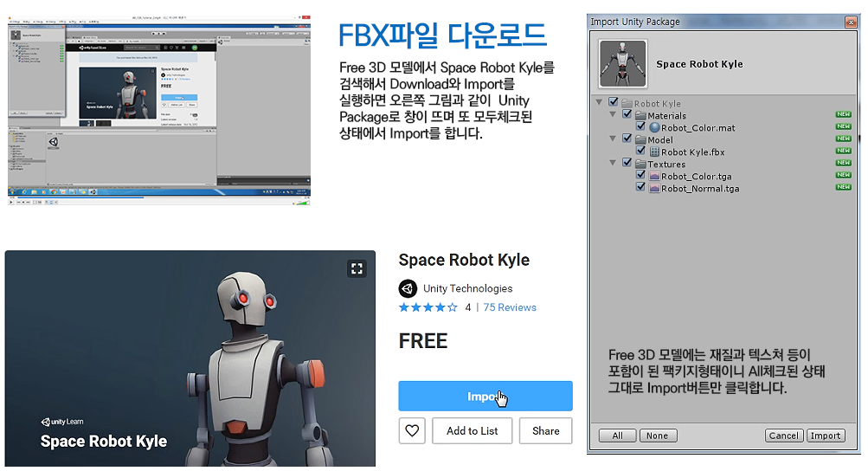Image resolution: width=868 pixels, height=471 pixels.
Task: Toggle the Robot Kyle root checkbox
Action: [x=613, y=101]
